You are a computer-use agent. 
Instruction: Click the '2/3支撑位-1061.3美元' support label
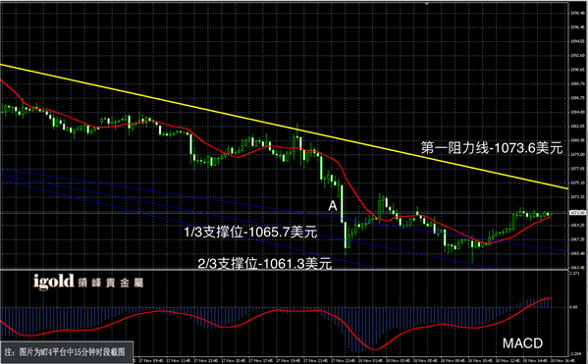[265, 264]
